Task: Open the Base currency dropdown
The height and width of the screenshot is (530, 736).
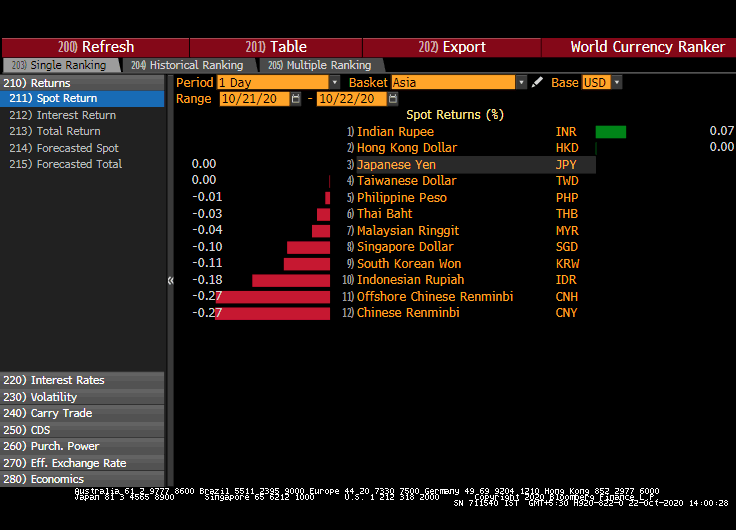Action: (616, 83)
